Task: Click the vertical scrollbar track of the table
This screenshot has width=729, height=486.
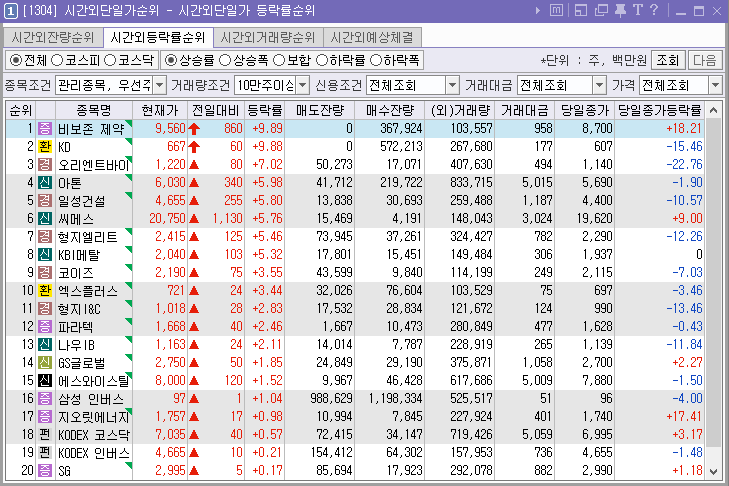Action: pyautogui.click(x=714, y=291)
